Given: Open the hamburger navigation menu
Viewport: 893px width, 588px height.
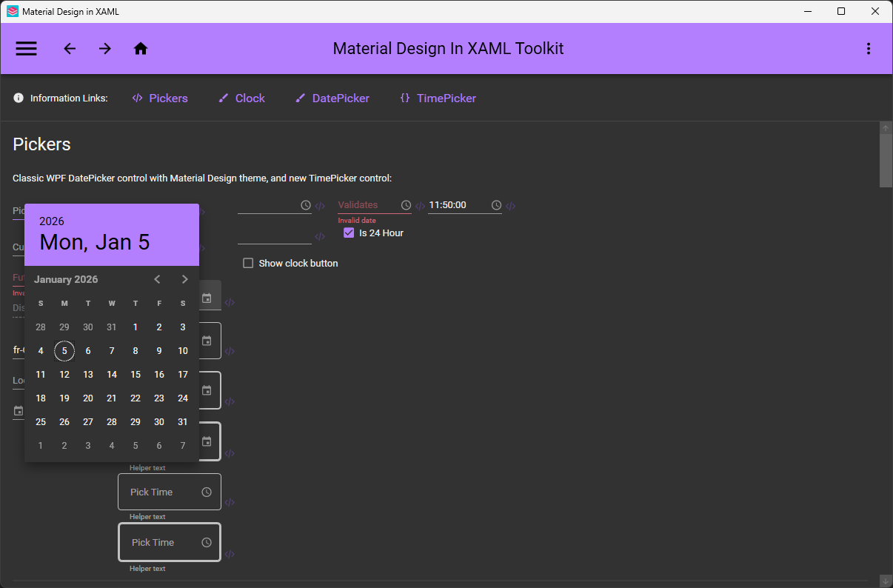Looking at the screenshot, I should [x=27, y=49].
